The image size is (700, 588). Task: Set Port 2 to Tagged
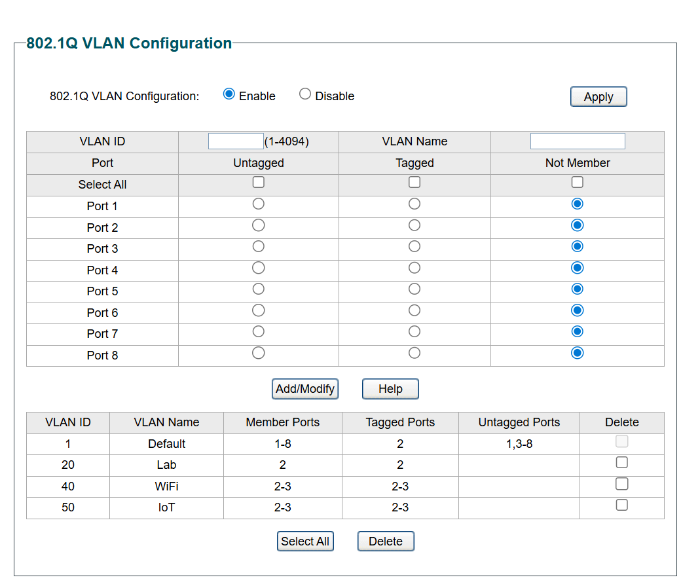414,225
